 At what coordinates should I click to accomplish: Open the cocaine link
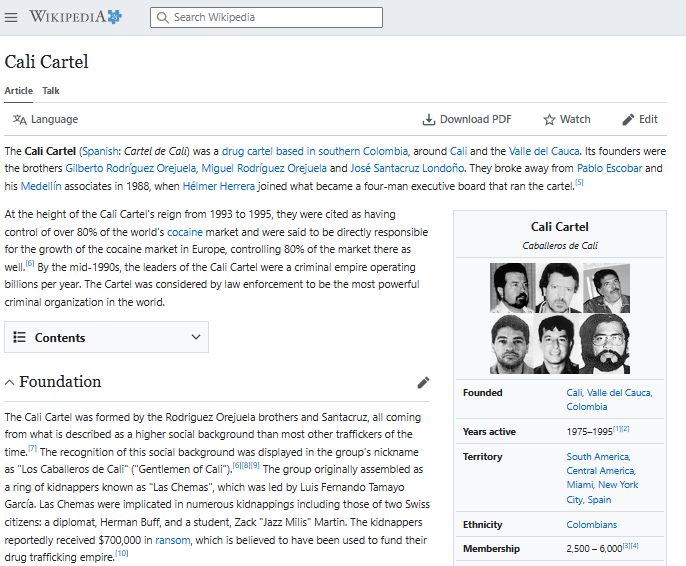pyautogui.click(x=185, y=232)
